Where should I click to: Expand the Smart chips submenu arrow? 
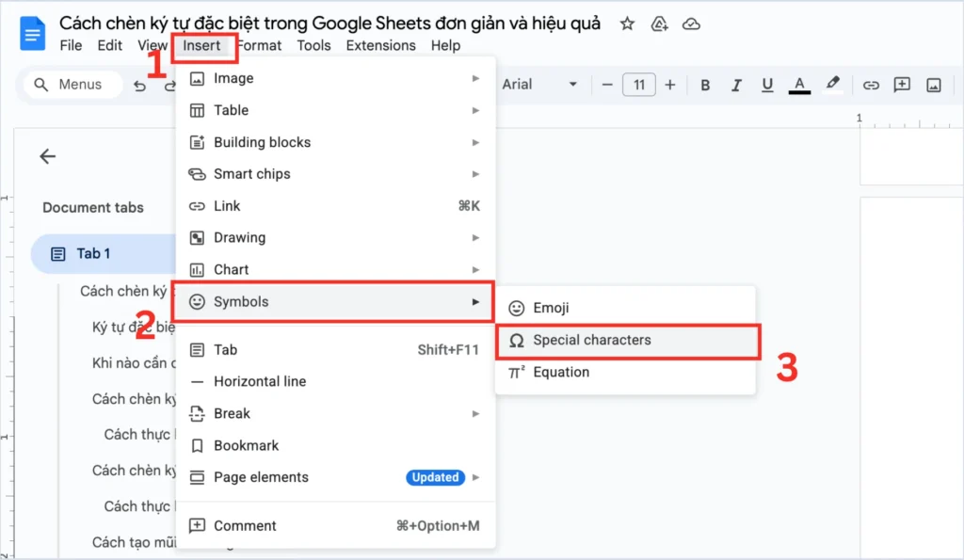point(475,174)
